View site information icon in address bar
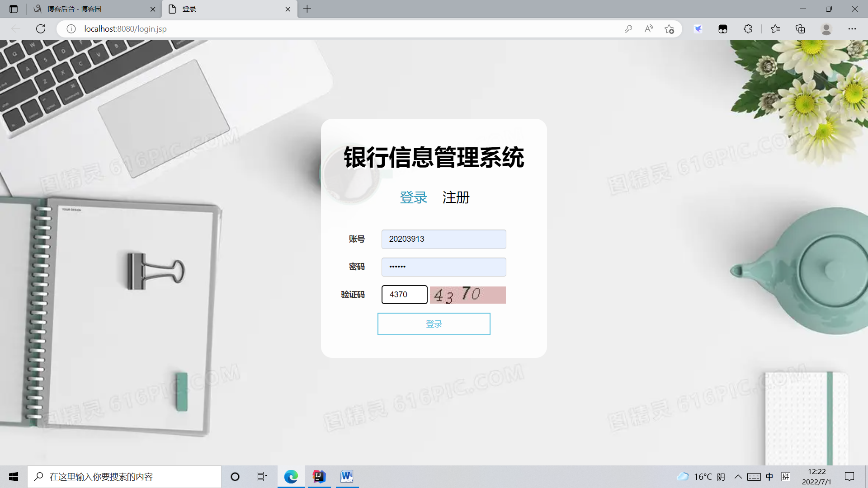The width and height of the screenshot is (868, 488). pos(71,29)
